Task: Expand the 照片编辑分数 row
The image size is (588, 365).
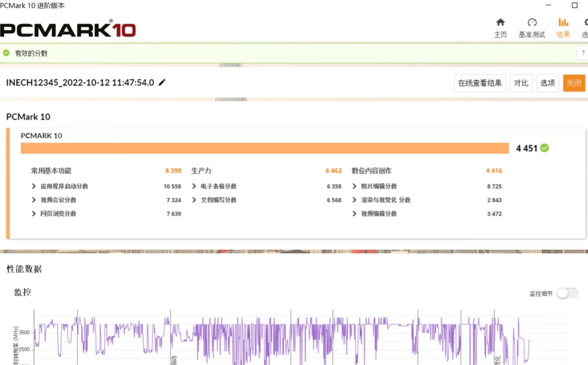Action: coord(355,186)
